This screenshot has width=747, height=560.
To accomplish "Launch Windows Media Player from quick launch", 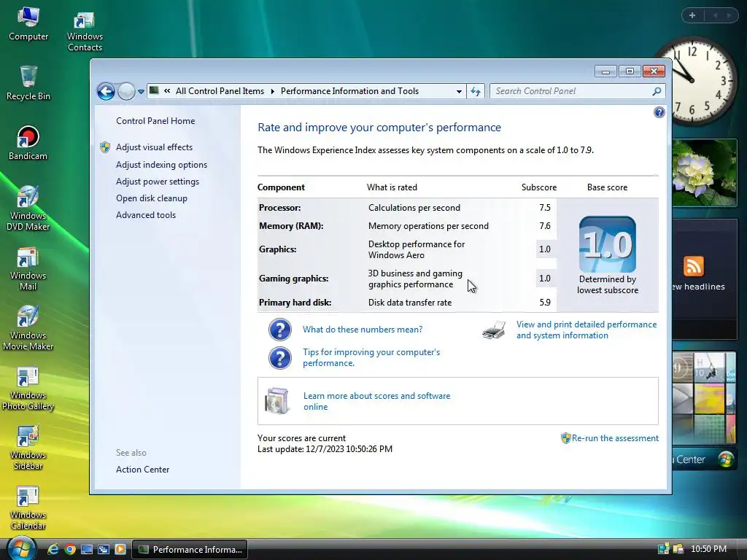I will 120,550.
